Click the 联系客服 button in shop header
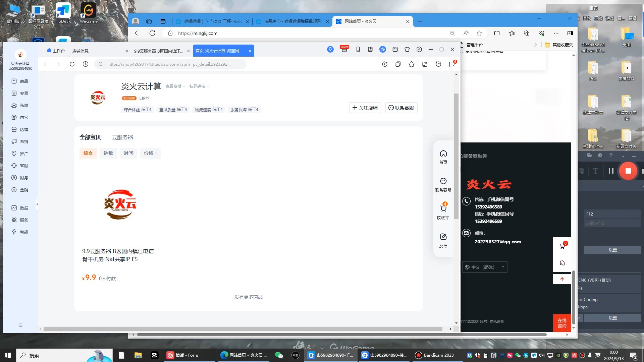This screenshot has width=644, height=362. [x=401, y=108]
